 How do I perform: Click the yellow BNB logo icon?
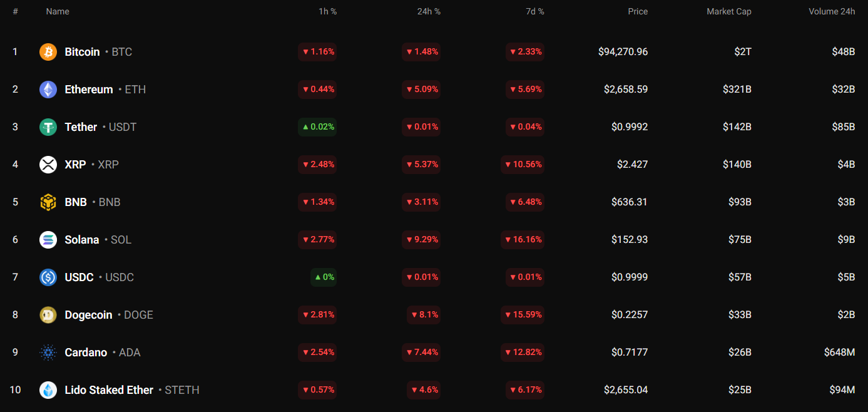pos(48,202)
